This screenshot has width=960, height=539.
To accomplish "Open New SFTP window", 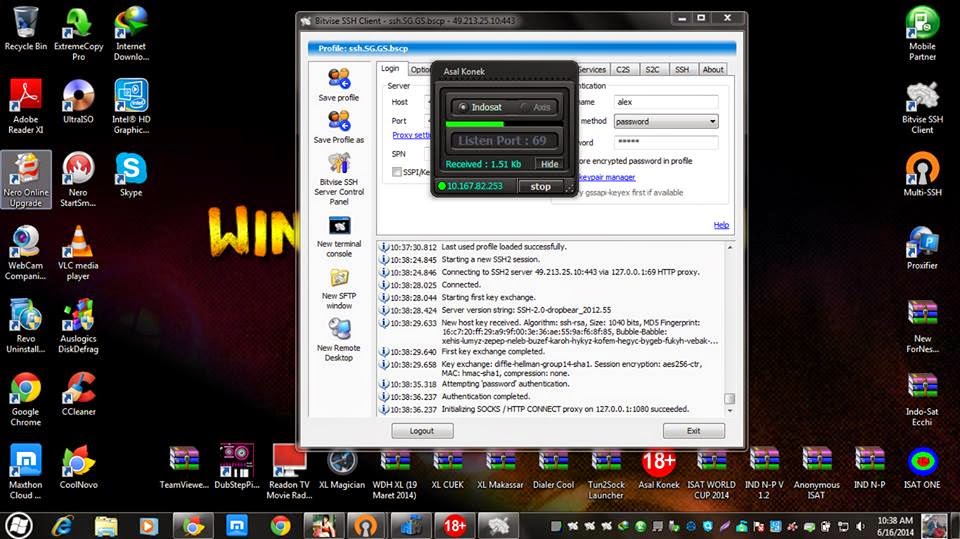I will coord(339,288).
